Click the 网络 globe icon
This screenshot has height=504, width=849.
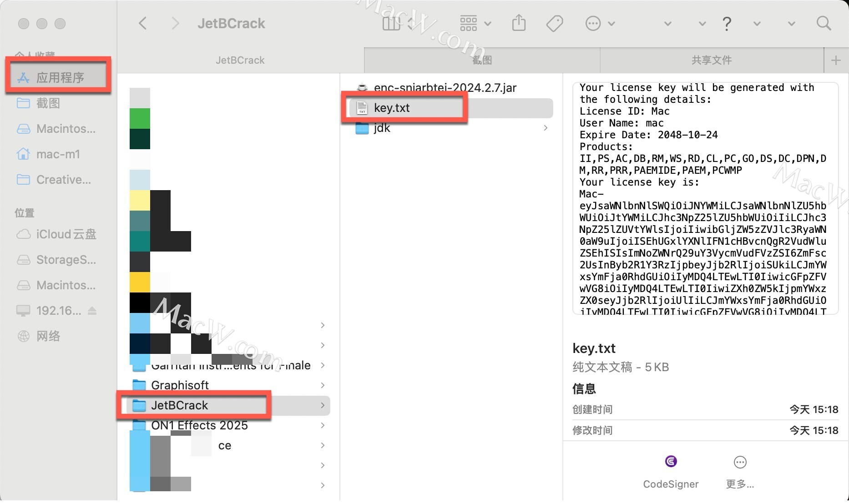[23, 336]
